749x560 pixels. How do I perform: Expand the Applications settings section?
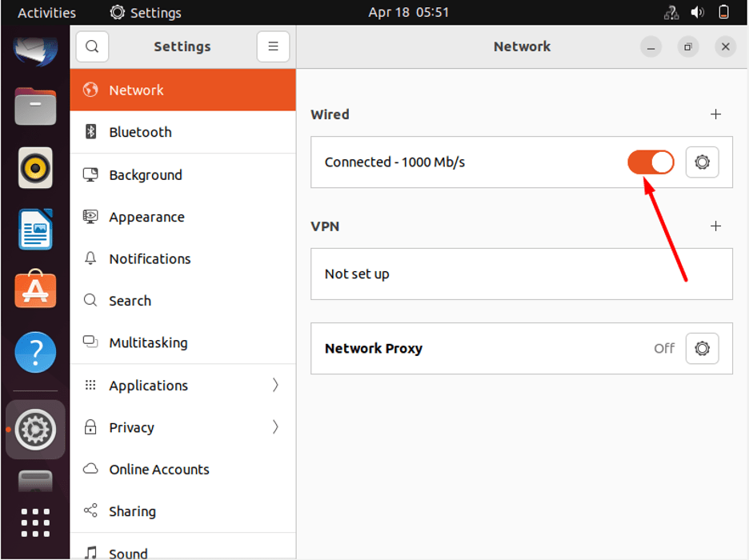[x=275, y=385]
